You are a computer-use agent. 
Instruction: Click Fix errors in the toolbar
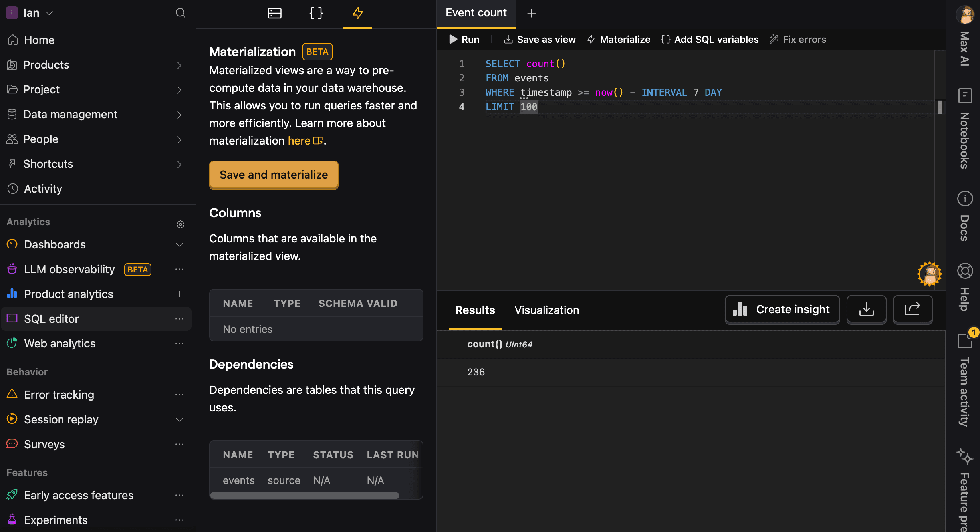[x=798, y=39]
